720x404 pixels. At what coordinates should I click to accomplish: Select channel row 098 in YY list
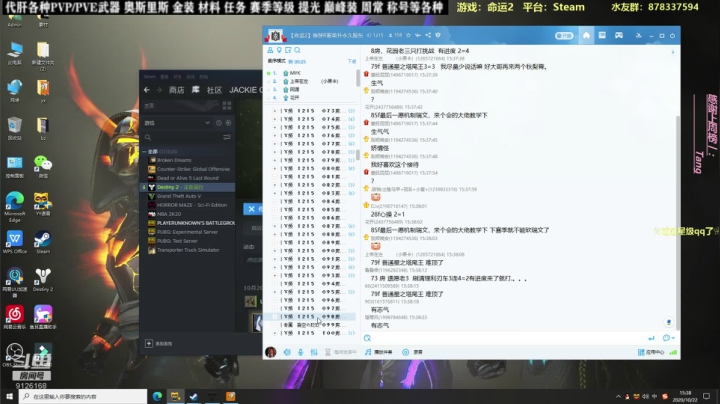309,316
